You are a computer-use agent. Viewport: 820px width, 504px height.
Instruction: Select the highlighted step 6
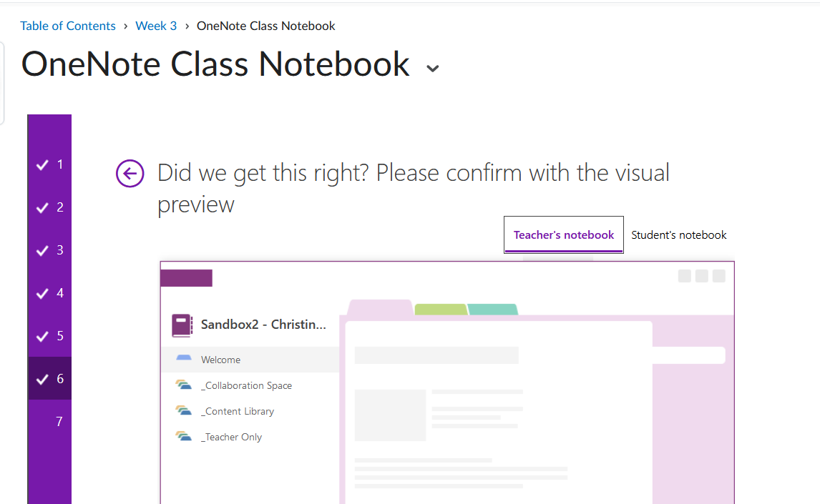[49, 379]
